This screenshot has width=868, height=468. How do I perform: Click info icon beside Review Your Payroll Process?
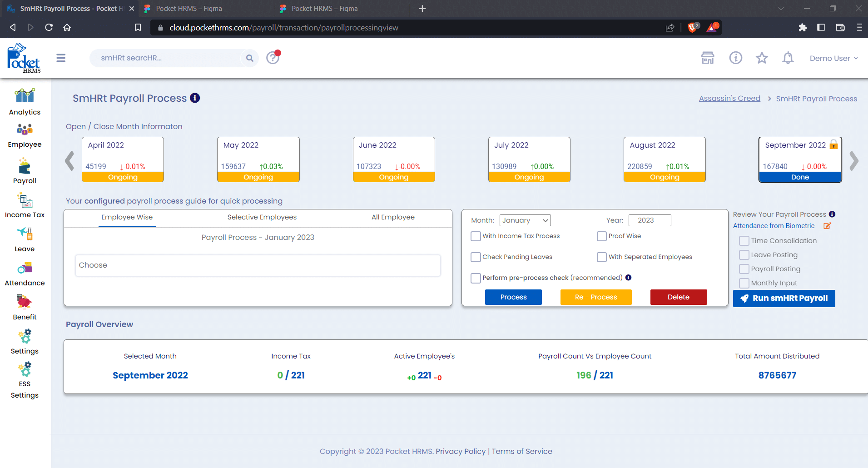point(832,214)
